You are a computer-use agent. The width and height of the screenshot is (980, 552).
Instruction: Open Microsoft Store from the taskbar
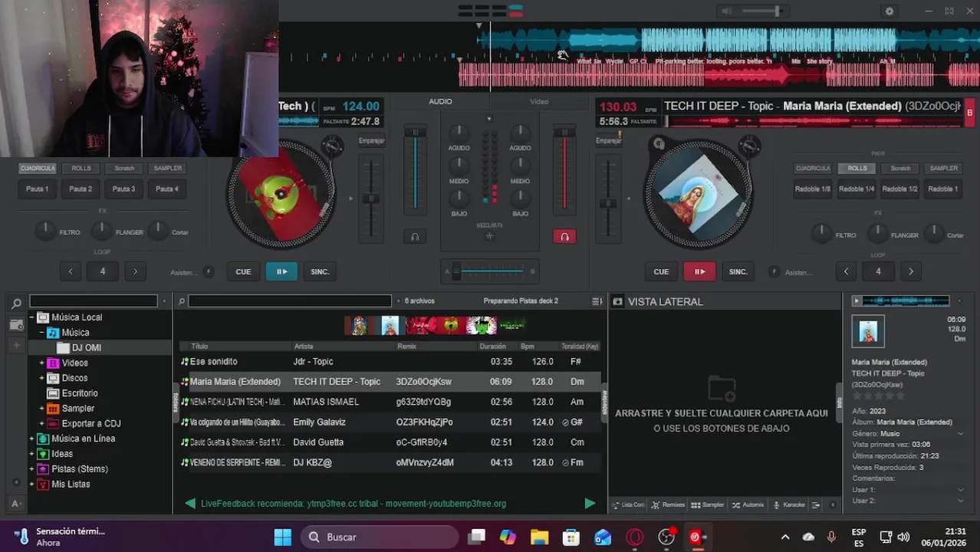pyautogui.click(x=571, y=537)
